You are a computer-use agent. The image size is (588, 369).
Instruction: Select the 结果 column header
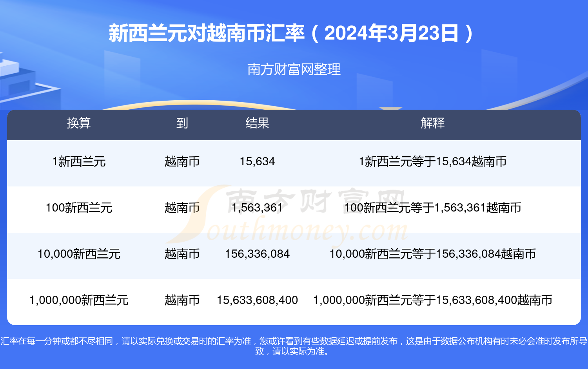[257, 123]
